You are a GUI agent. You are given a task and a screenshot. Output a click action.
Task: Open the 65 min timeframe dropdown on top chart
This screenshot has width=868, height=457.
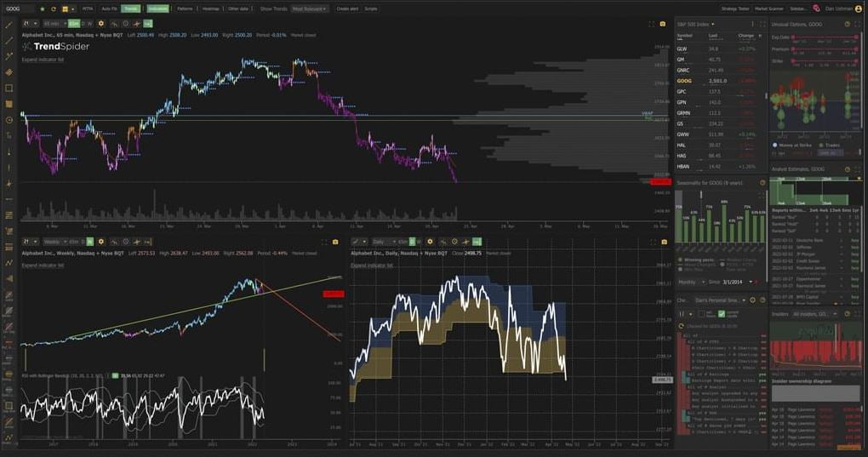click(54, 24)
